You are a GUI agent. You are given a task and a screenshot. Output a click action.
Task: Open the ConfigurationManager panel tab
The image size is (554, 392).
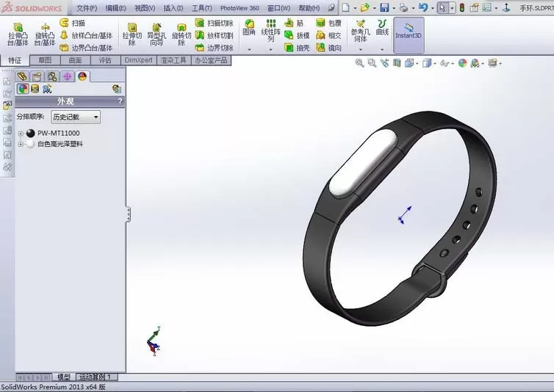(x=52, y=76)
